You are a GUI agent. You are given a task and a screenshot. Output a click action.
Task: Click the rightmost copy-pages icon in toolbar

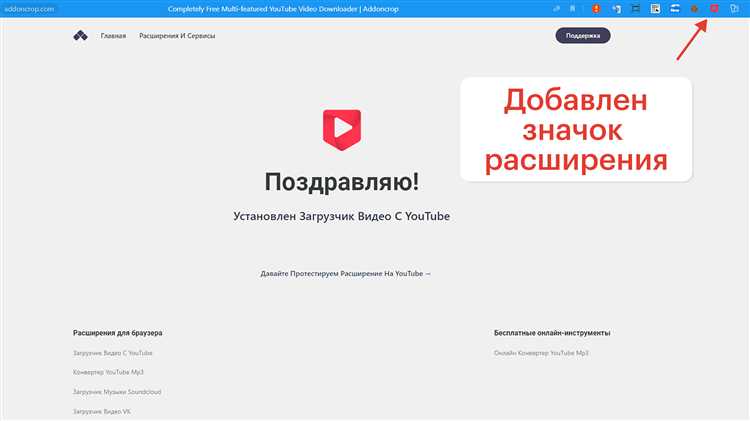734,9
